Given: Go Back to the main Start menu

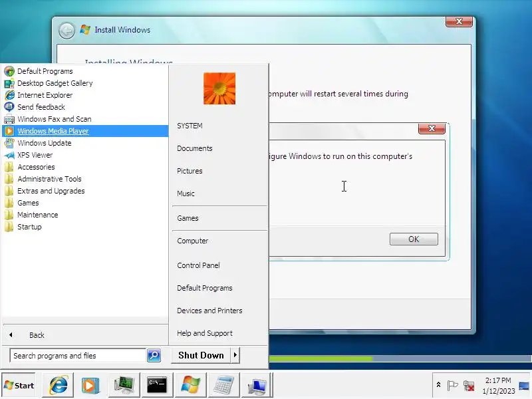Looking at the screenshot, I should click(37, 335).
